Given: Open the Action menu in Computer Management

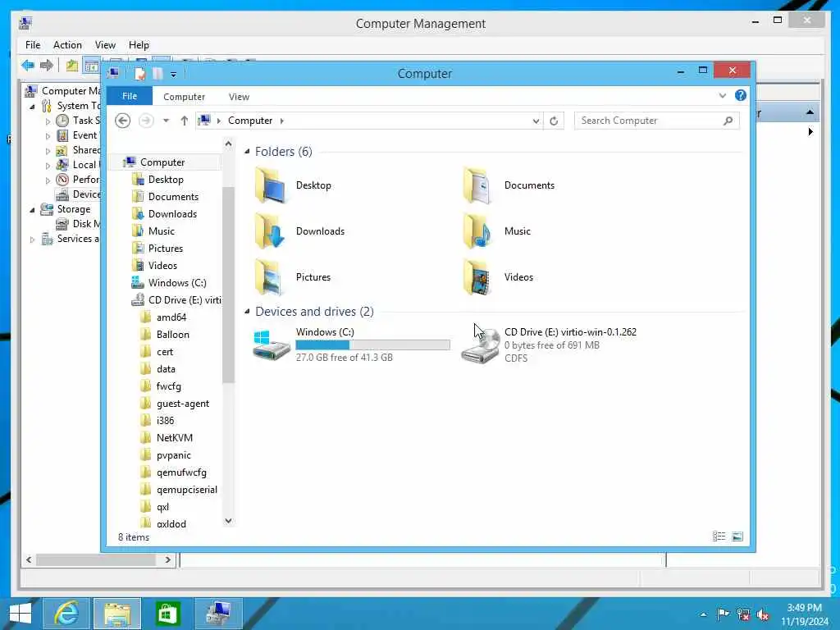Looking at the screenshot, I should pos(67,45).
